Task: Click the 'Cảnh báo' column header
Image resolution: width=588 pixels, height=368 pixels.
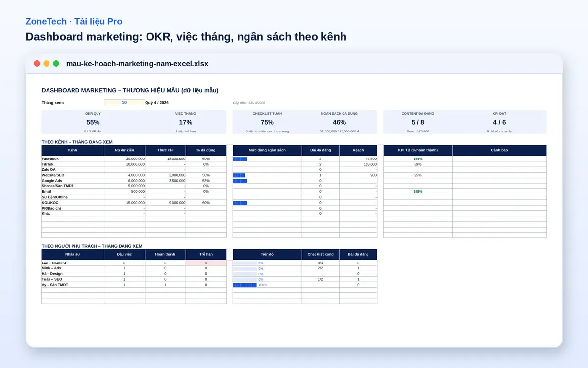Action: pos(499,150)
